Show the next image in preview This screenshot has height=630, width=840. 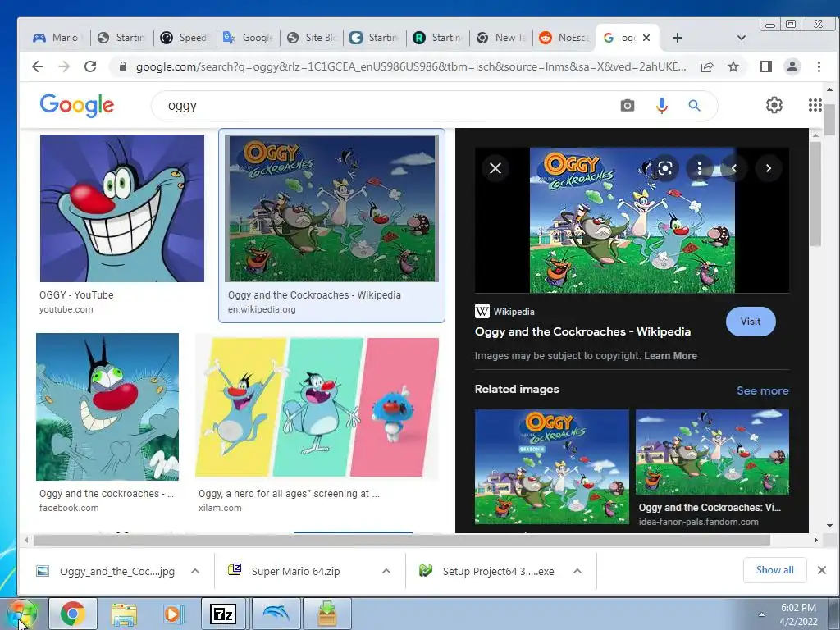coord(768,168)
